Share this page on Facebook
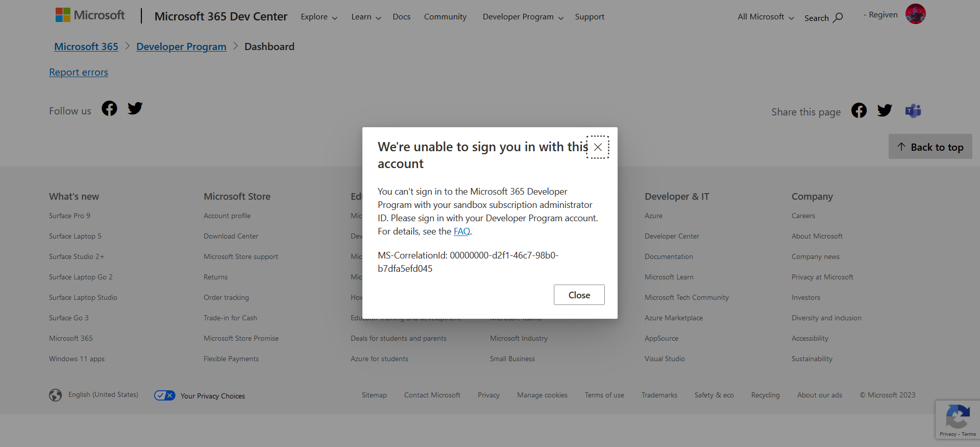The width and height of the screenshot is (980, 447). [x=859, y=110]
